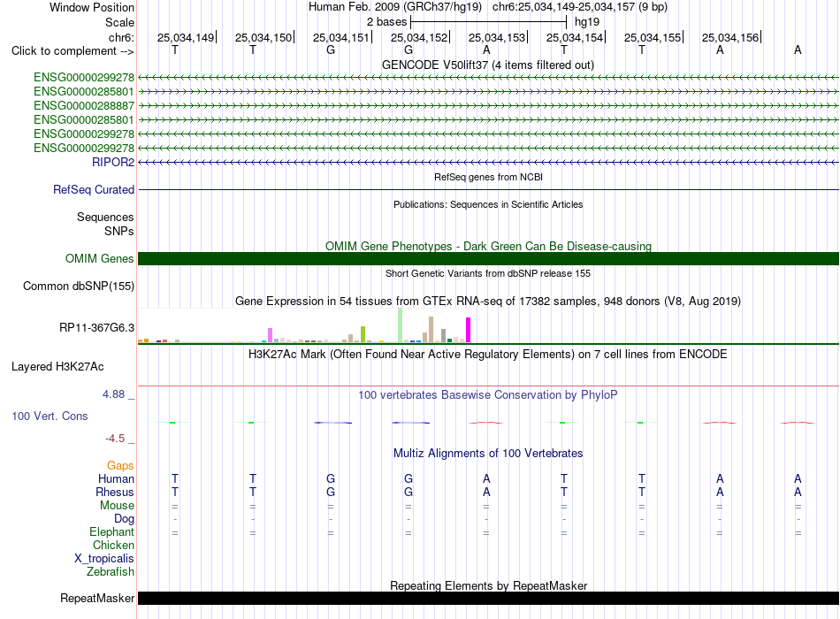Image resolution: width=840 pixels, height=619 pixels.
Task: Click the RefSeq Curated blue intron line
Action: 488,190
